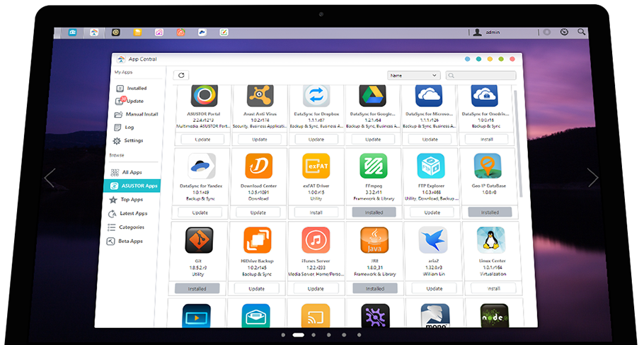Viewport: 644px width, 345px height.
Task: Open the Log page
Action: coord(124,127)
